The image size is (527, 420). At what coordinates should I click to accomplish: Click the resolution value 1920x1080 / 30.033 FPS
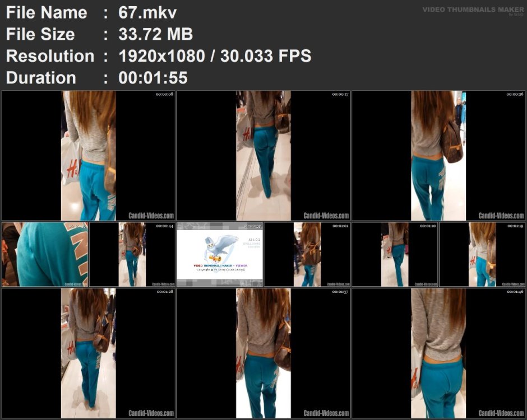(215, 56)
